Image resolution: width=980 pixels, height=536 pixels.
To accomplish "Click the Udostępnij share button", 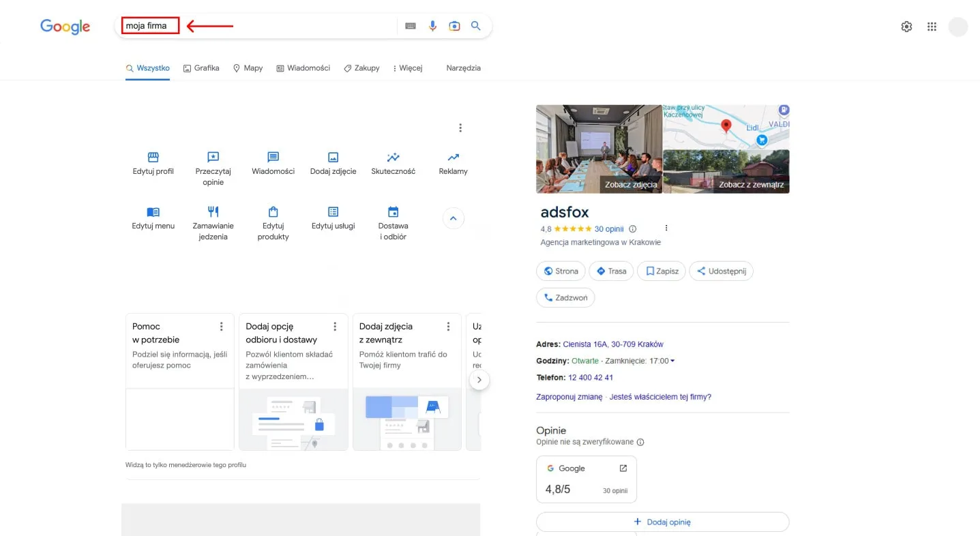I will click(722, 271).
